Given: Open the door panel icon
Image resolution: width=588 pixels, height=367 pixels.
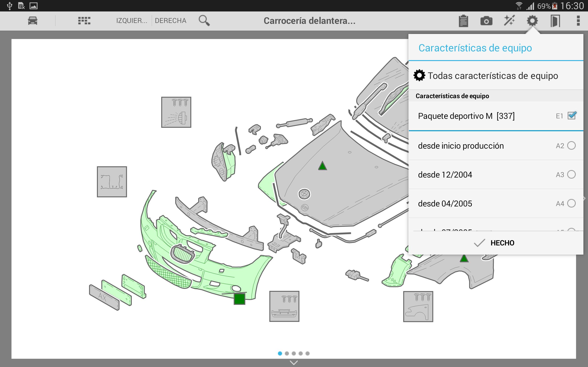Looking at the screenshot, I should click(555, 21).
